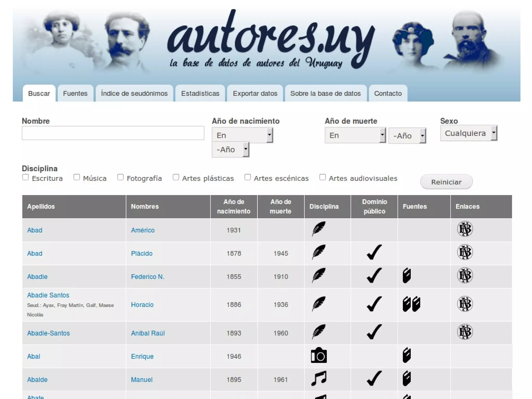Image resolution: width=532 pixels, height=399 pixels.
Task: Open the Abadie Santos surname link
Action: (x=48, y=295)
